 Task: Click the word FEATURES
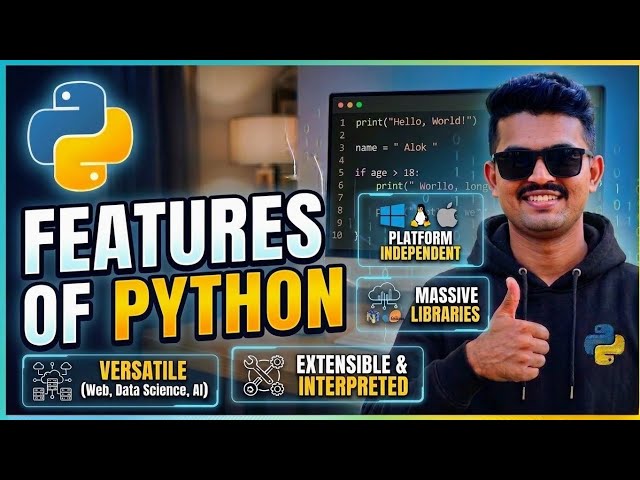pyautogui.click(x=173, y=233)
